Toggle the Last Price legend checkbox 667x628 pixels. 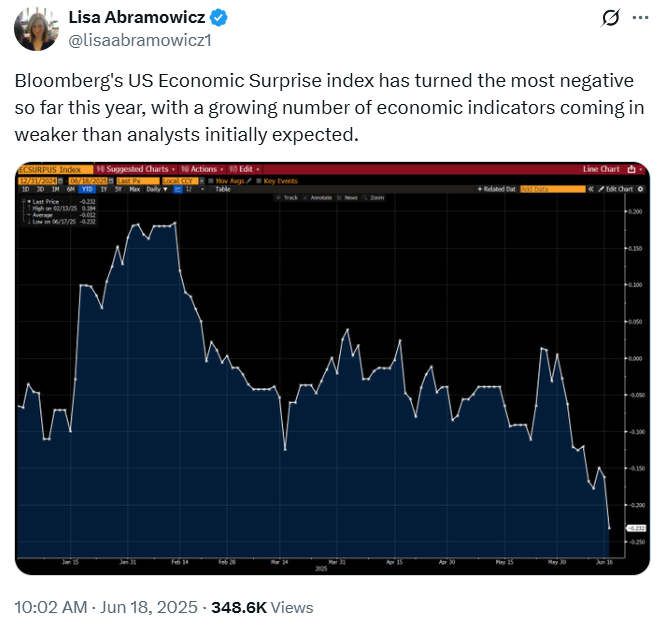coord(23,201)
